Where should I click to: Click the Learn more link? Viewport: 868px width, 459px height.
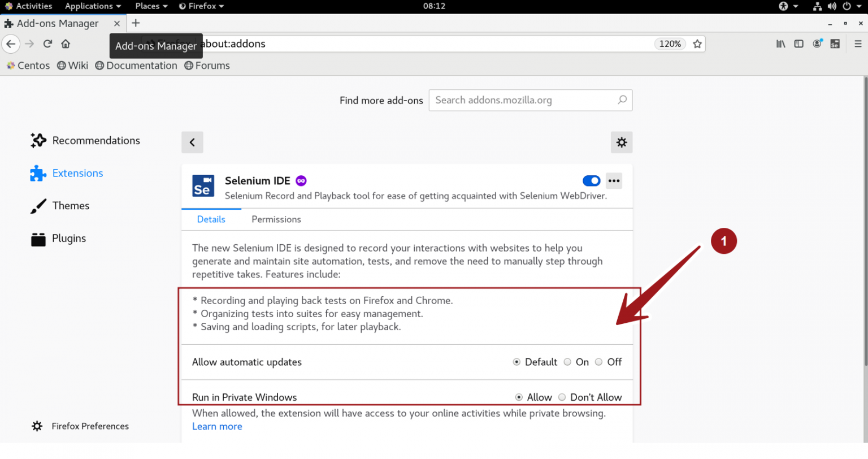pos(217,426)
